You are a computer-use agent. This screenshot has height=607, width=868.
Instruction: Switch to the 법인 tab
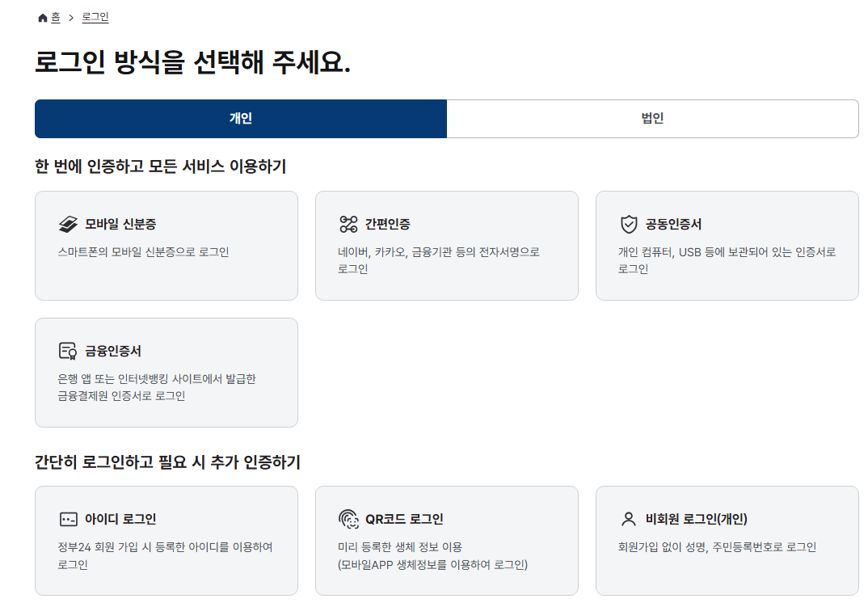(x=653, y=119)
